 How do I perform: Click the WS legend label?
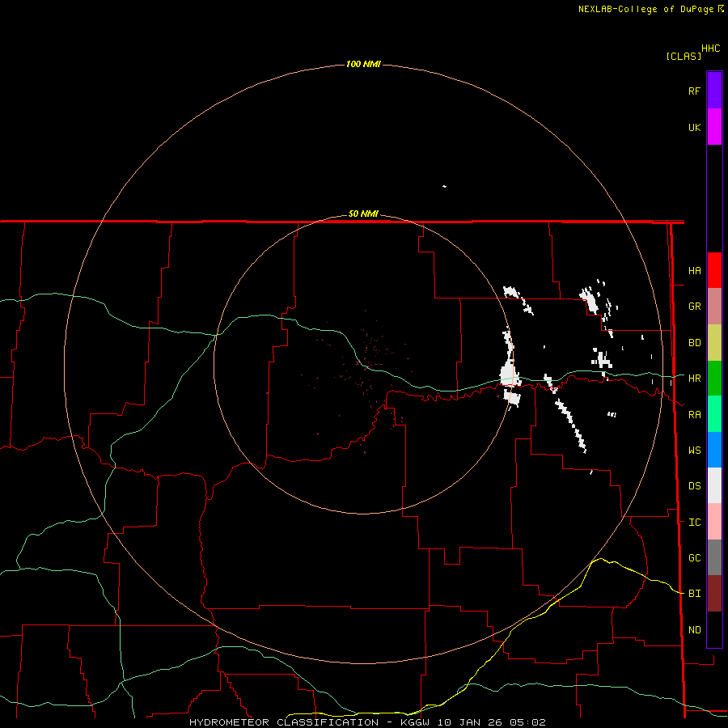[x=695, y=450]
